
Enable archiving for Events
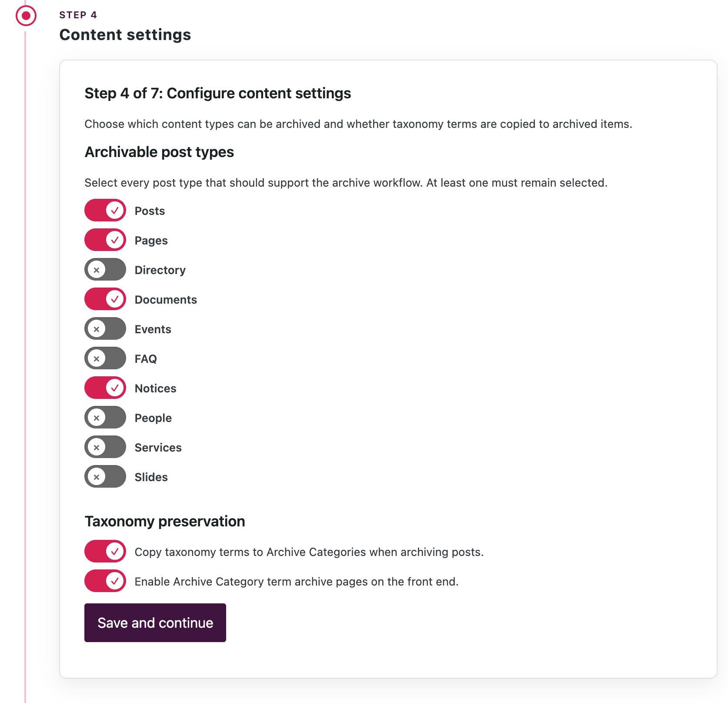pos(105,328)
